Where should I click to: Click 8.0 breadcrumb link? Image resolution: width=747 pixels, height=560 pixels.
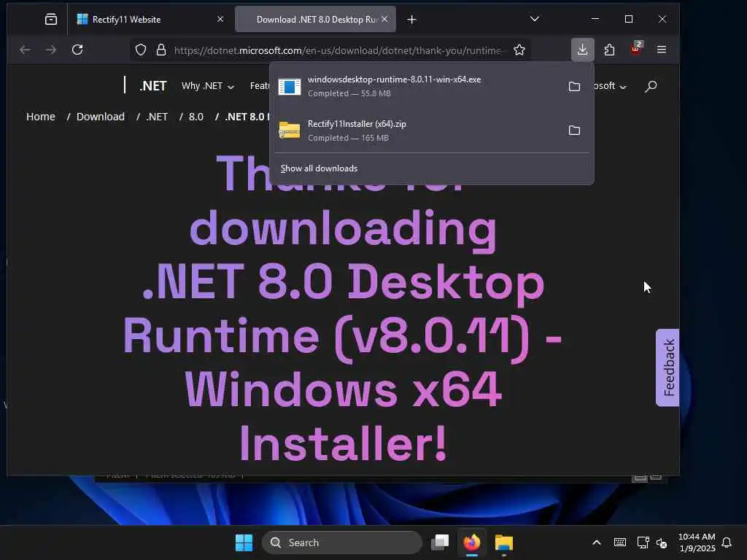196,117
